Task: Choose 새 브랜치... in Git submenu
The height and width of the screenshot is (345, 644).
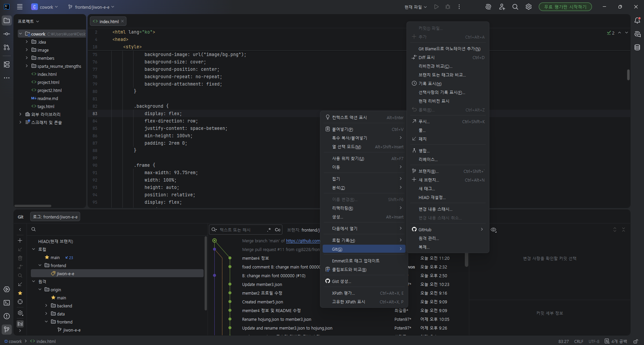Action: [448, 180]
